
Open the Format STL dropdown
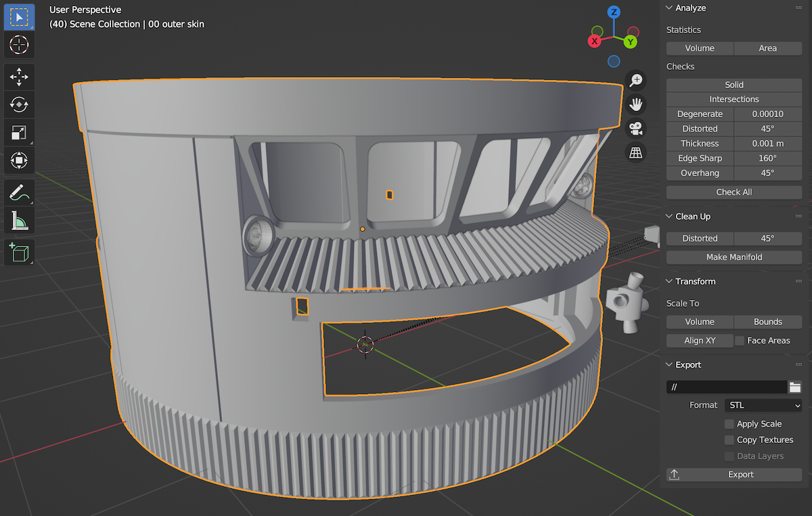763,406
